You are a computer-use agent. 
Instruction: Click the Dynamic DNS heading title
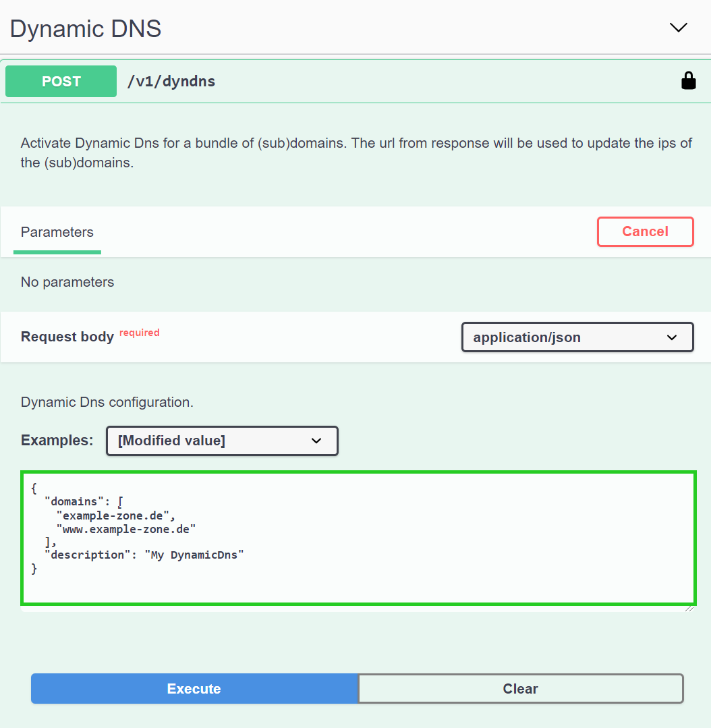[86, 29]
